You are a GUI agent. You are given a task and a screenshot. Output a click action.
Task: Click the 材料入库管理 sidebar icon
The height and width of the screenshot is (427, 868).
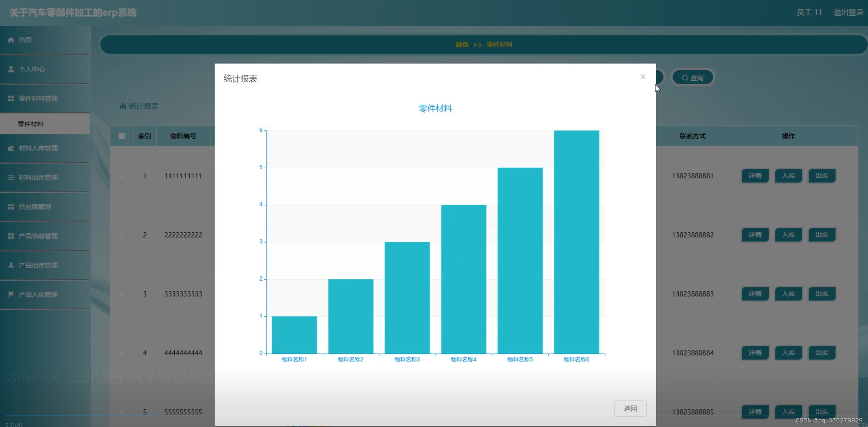point(11,148)
